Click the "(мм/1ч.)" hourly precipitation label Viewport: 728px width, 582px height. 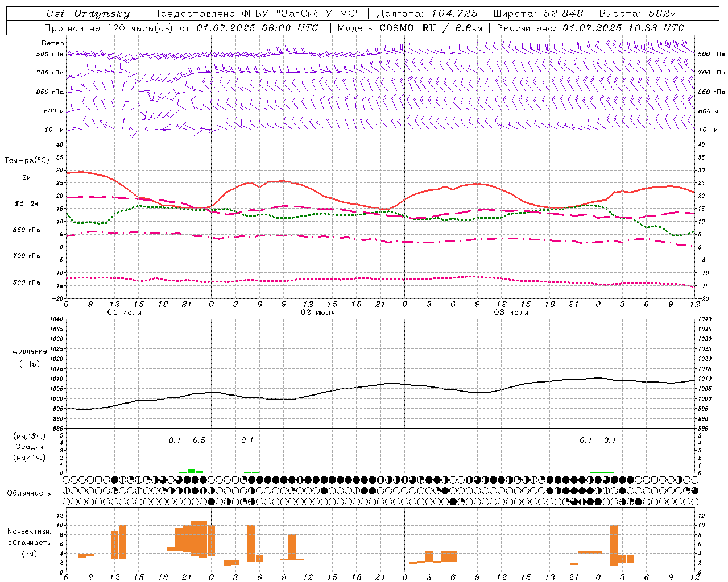pos(29,458)
